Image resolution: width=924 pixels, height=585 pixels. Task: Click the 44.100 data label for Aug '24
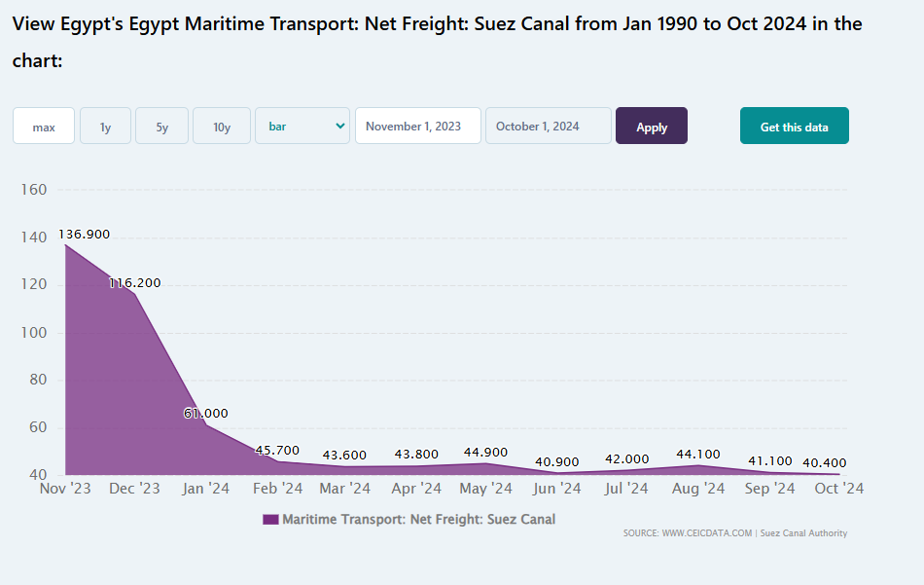(x=698, y=454)
